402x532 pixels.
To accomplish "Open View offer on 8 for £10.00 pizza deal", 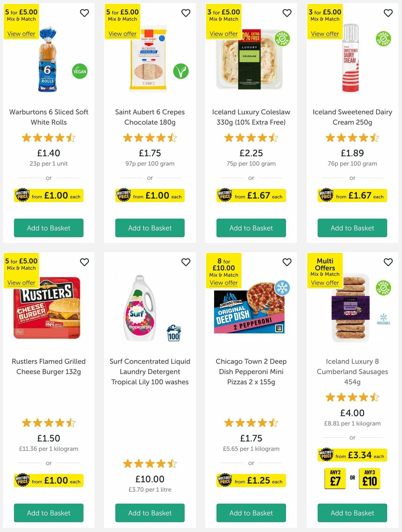I will (223, 283).
